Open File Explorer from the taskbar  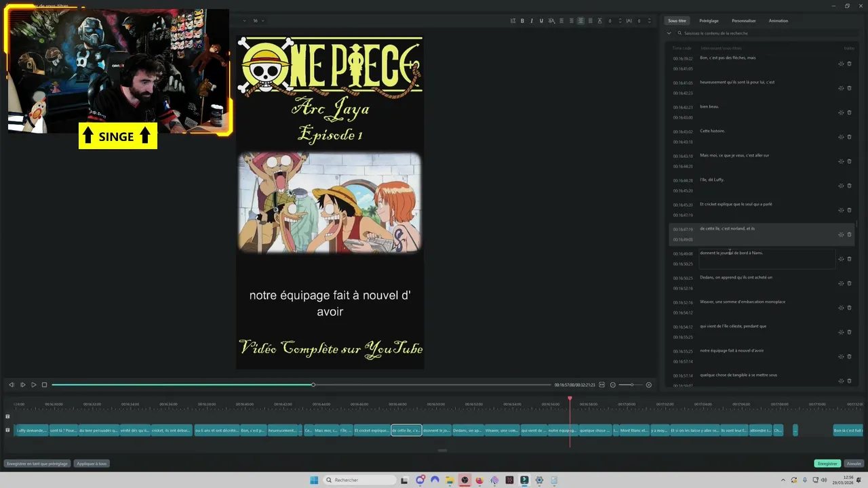click(x=450, y=480)
